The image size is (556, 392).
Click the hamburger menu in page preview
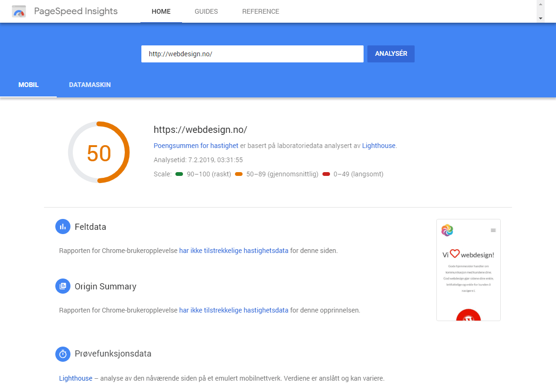(493, 230)
